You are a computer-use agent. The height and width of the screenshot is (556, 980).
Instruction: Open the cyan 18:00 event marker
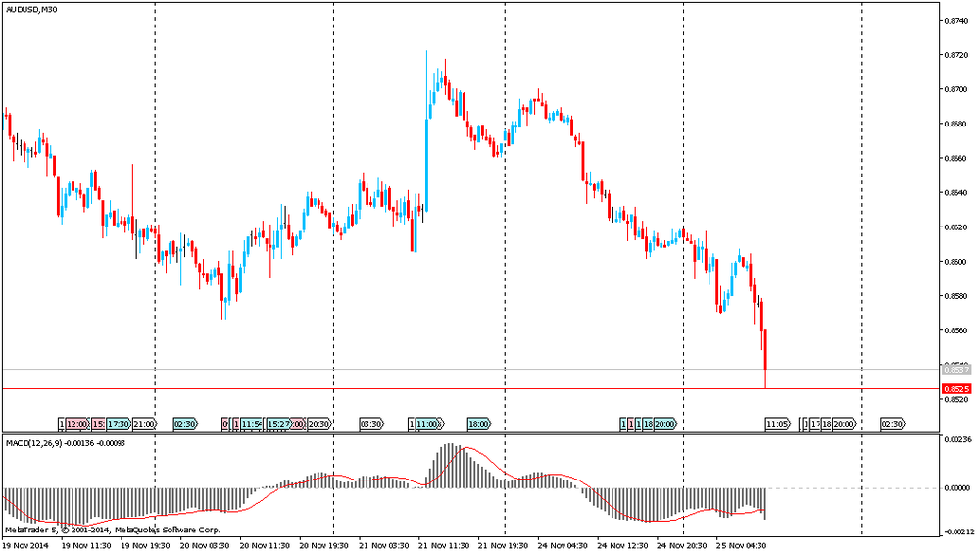point(478,424)
